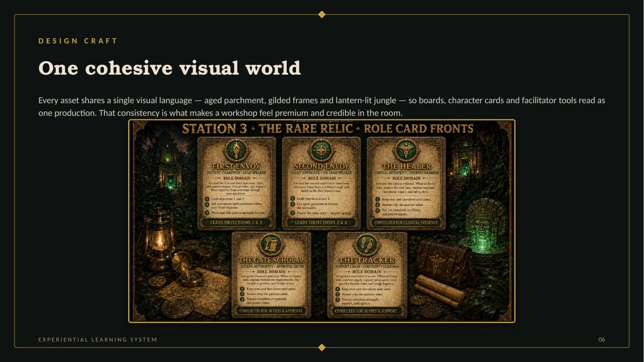Select THE HEALER card title
The width and height of the screenshot is (644, 362).
coord(407,166)
